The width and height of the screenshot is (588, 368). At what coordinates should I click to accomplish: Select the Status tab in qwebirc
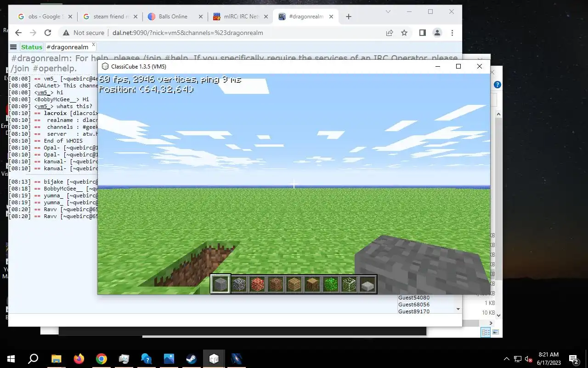click(32, 47)
